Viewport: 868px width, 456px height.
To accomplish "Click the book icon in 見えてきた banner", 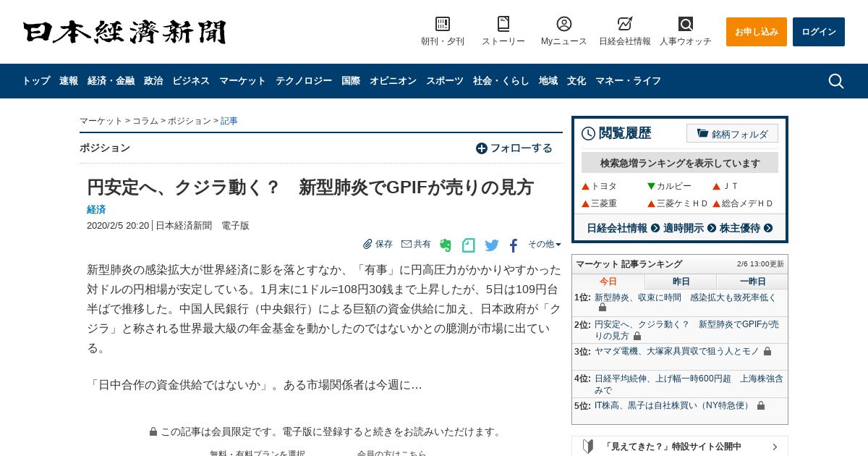I will [588, 447].
